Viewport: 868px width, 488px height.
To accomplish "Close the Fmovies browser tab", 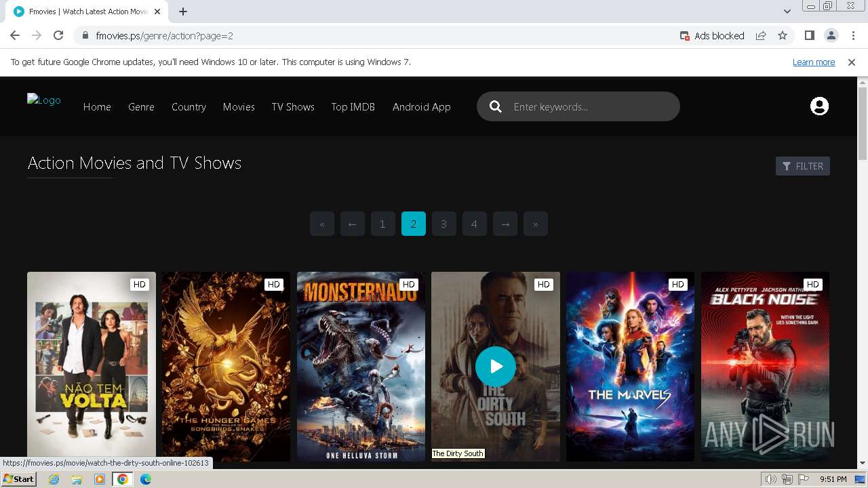I will (x=158, y=12).
